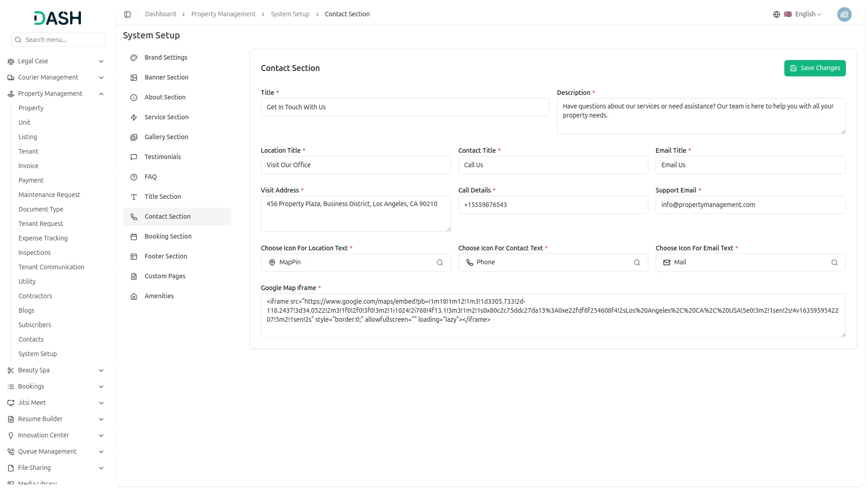868x488 pixels.
Task: Click the search icon in Phone icon field
Action: [x=637, y=263]
